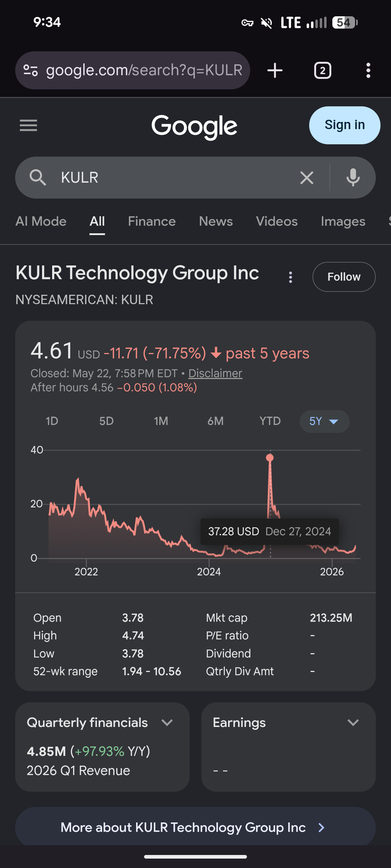Tap the magnifier search icon
This screenshot has height=868, width=391.
click(x=38, y=178)
